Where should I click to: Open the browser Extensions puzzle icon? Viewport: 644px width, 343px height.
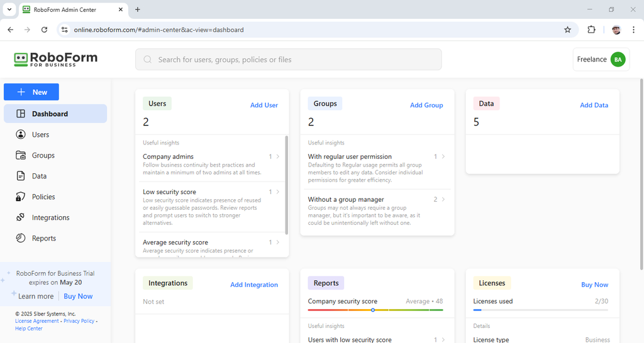591,30
